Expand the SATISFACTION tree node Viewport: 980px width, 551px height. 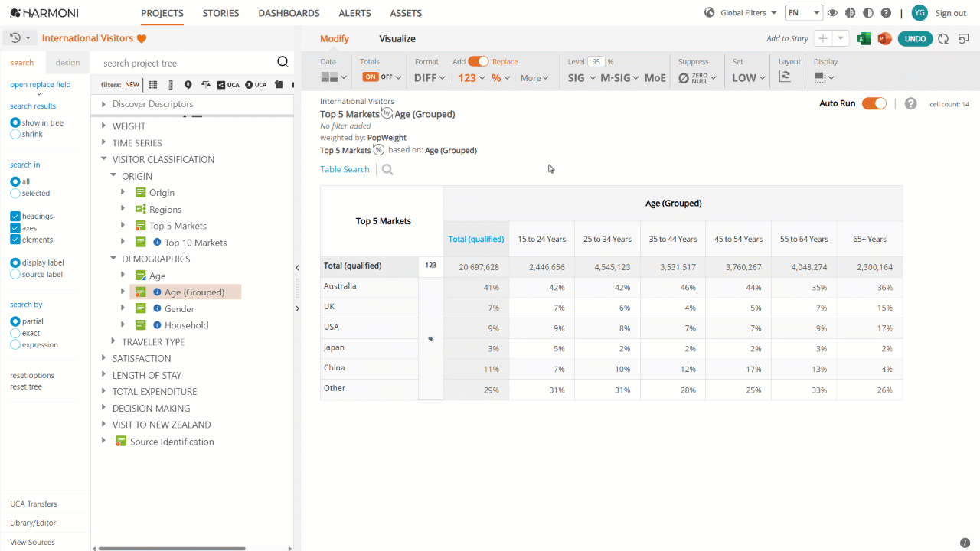tap(104, 358)
